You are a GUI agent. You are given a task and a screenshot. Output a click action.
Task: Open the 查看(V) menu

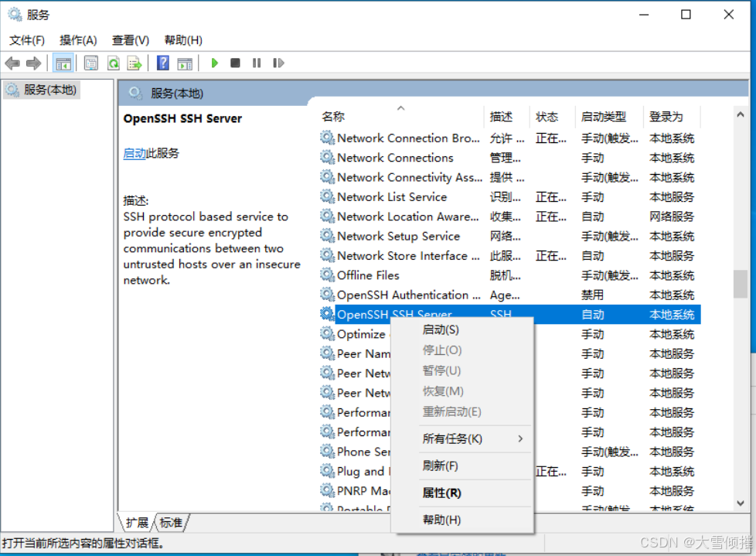pyautogui.click(x=130, y=40)
